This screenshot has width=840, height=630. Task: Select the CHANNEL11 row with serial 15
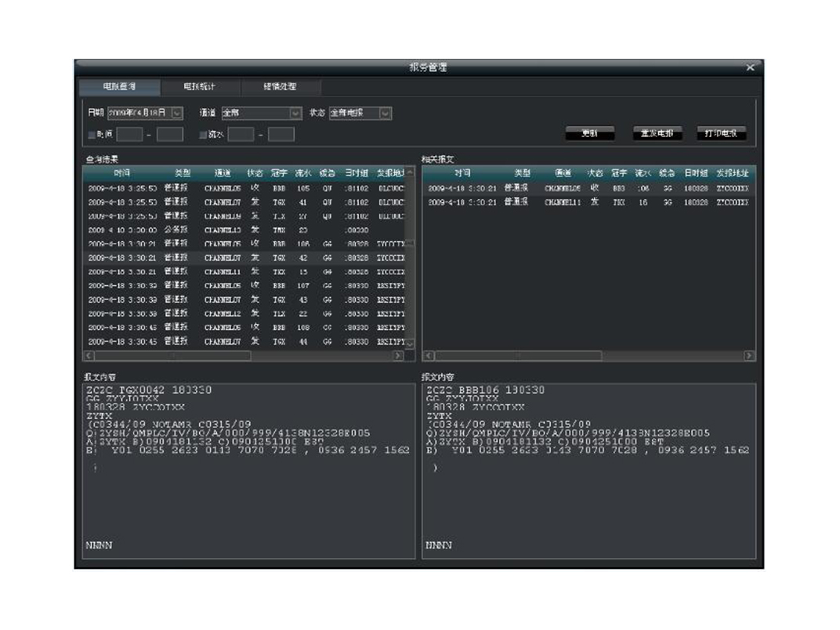[x=244, y=272]
